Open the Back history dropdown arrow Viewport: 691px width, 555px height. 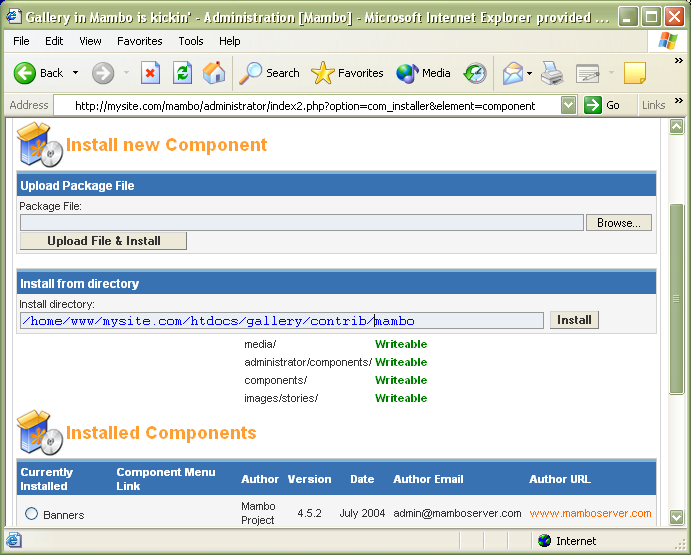coord(75,73)
